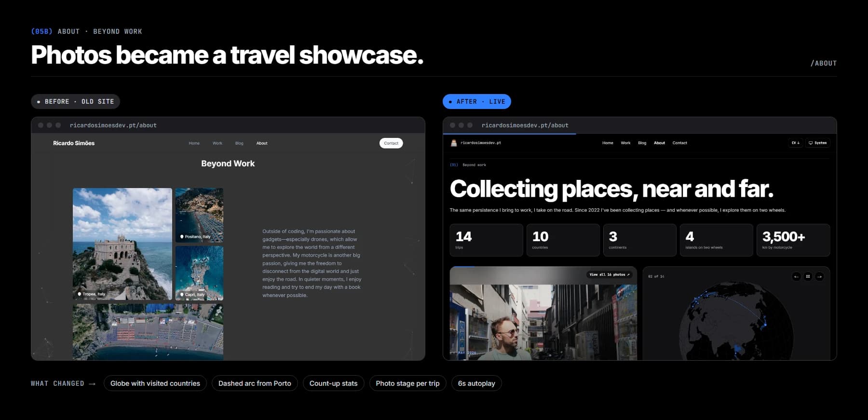Image resolution: width=868 pixels, height=420 pixels.
Task: Open Work in the new site navigation
Action: (625, 143)
